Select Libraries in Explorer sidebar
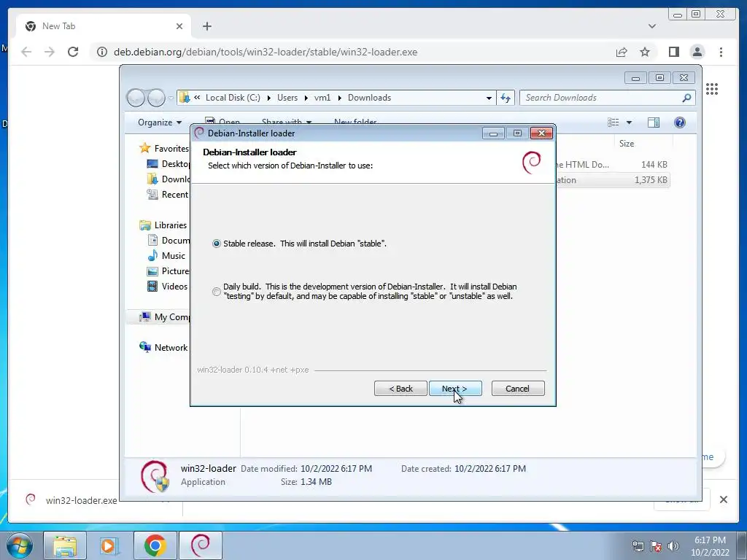 click(x=163, y=225)
